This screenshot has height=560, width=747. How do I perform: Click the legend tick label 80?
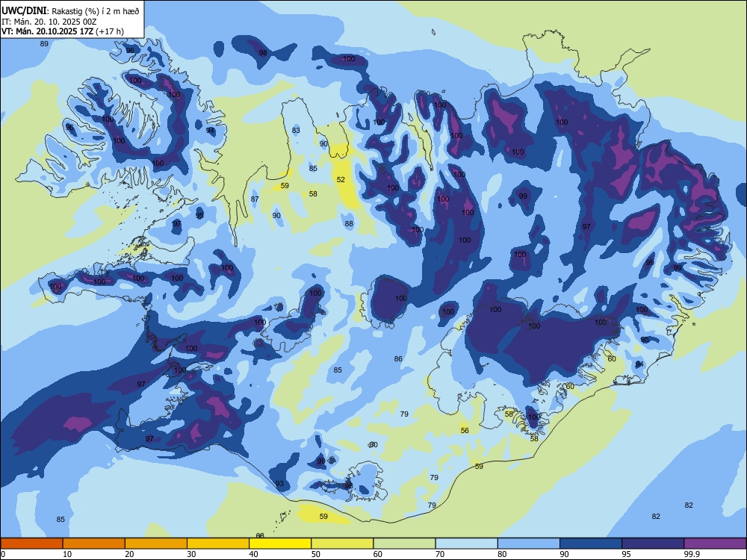(x=502, y=554)
